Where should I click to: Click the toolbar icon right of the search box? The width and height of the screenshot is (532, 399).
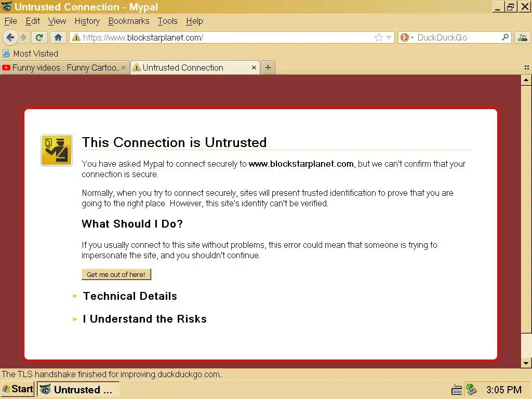coord(523,37)
